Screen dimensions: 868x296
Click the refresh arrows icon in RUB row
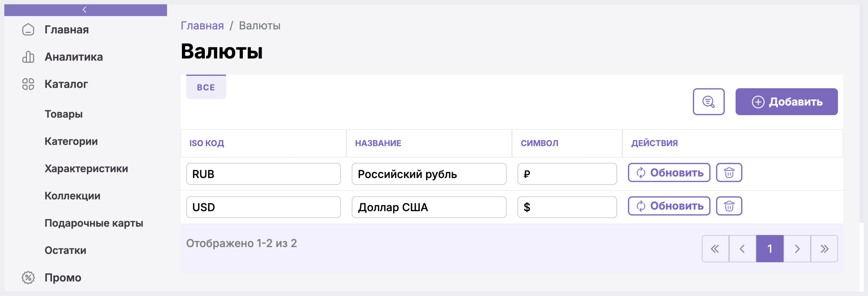click(x=641, y=173)
